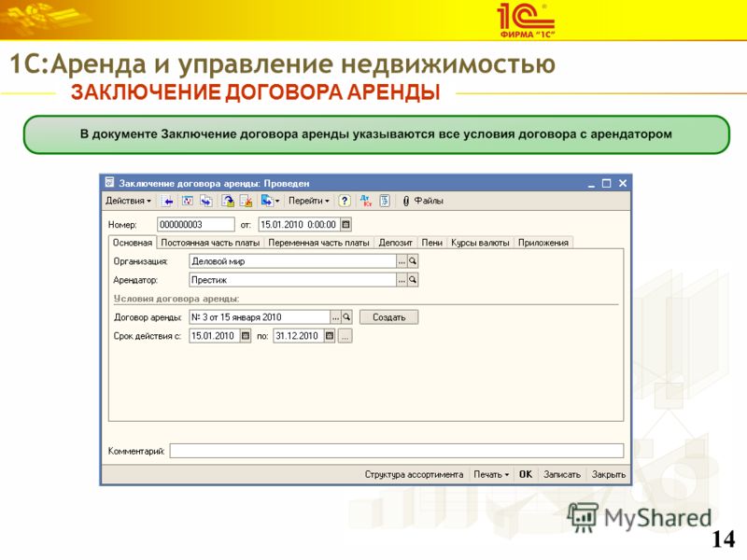Click the magnifier icon for Арендатор
The height and width of the screenshot is (560, 747).
[x=413, y=280]
